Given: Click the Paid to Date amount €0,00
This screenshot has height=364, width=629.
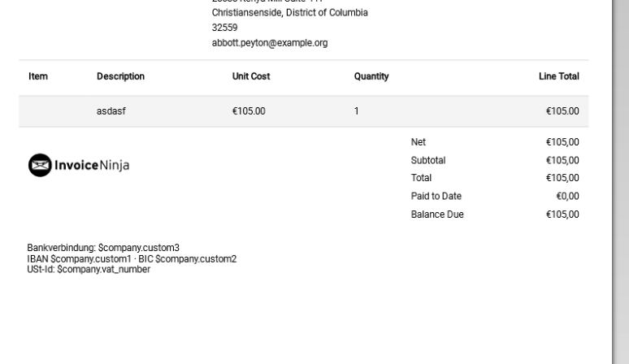Looking at the screenshot, I should pos(567,196).
